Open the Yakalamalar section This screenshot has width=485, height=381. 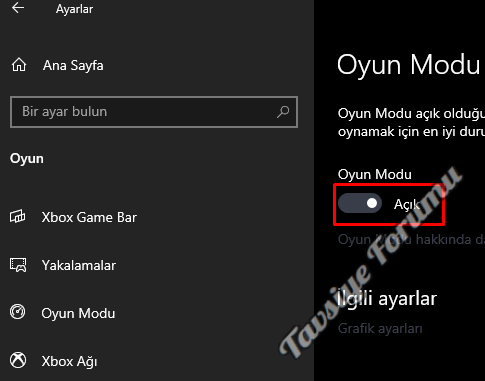point(79,265)
